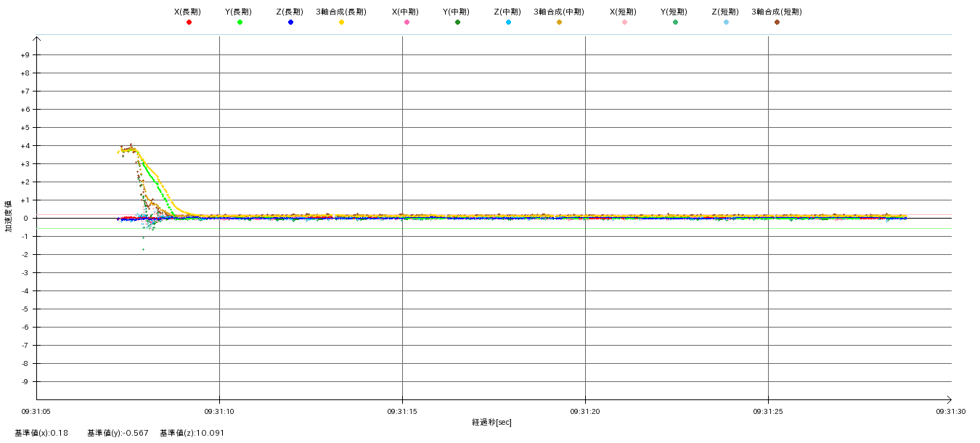
Task: Select the orange 3軸合成(中期) legend dot
Action: coord(559,23)
